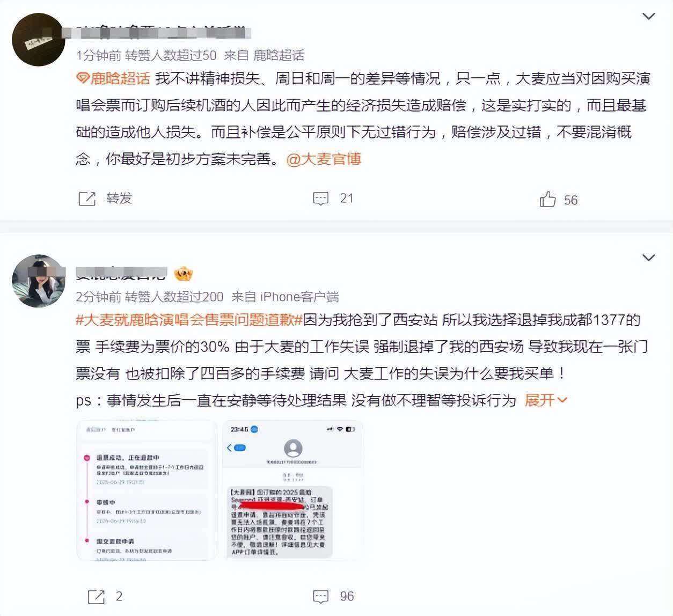Click the iPhone客户端 source text

pos(299,297)
